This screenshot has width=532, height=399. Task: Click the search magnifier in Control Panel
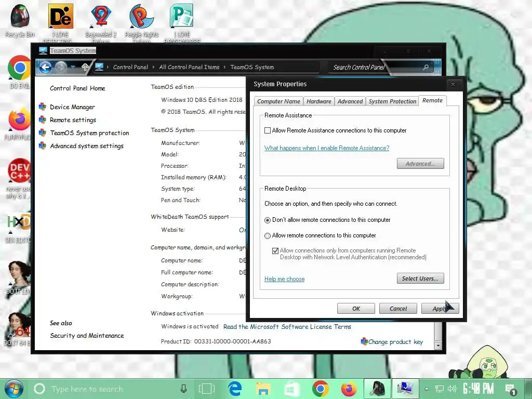click(x=425, y=67)
